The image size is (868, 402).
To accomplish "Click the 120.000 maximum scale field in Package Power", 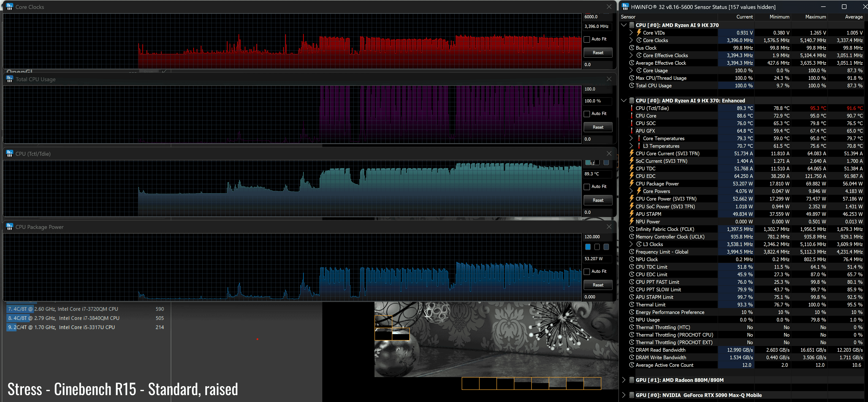I will coord(597,237).
